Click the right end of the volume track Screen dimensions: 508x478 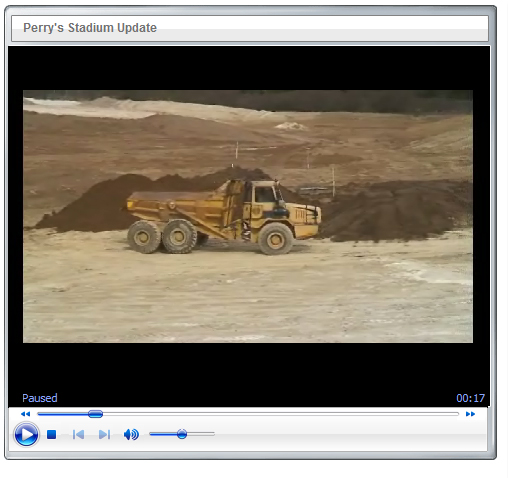click(x=212, y=434)
